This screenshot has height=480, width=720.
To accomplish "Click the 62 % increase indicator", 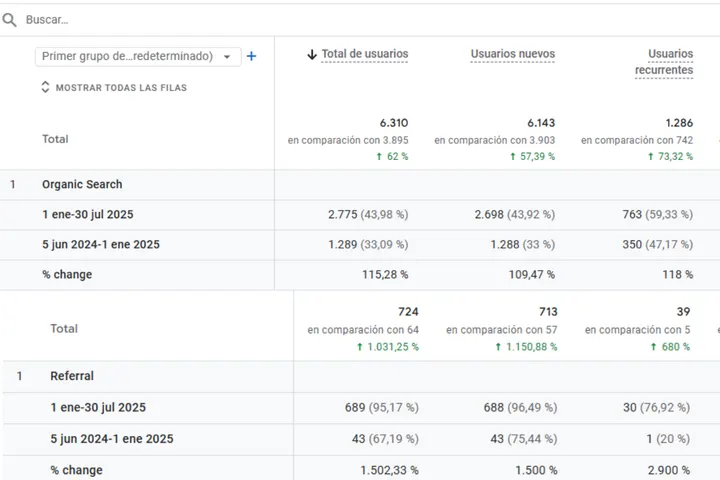I will [392, 157].
